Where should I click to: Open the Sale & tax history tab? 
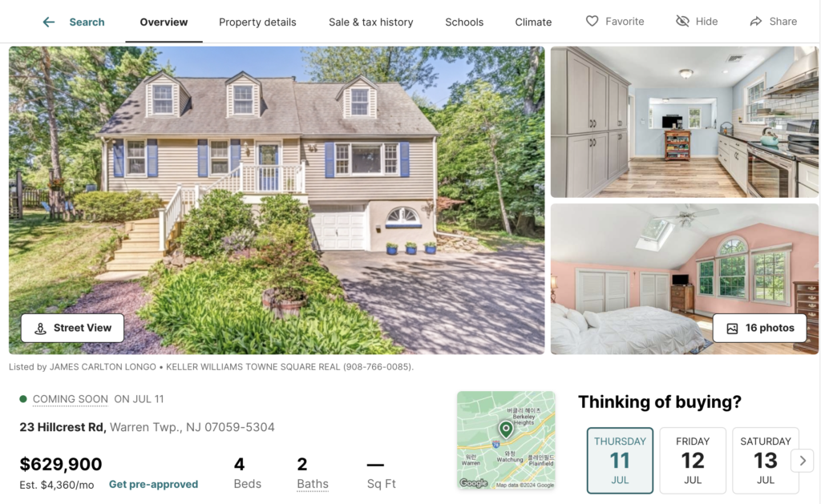coord(370,22)
